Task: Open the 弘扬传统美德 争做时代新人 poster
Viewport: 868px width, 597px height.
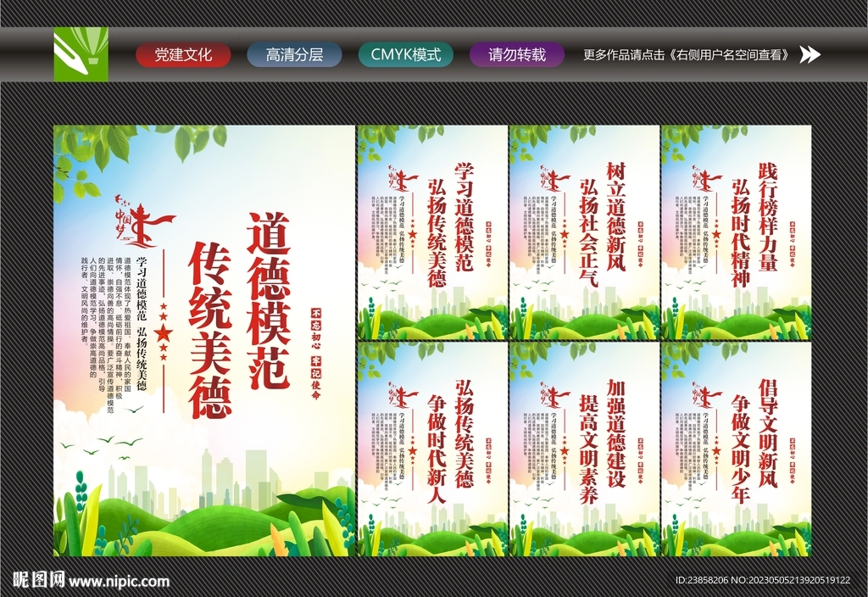Action: pyautogui.click(x=432, y=449)
